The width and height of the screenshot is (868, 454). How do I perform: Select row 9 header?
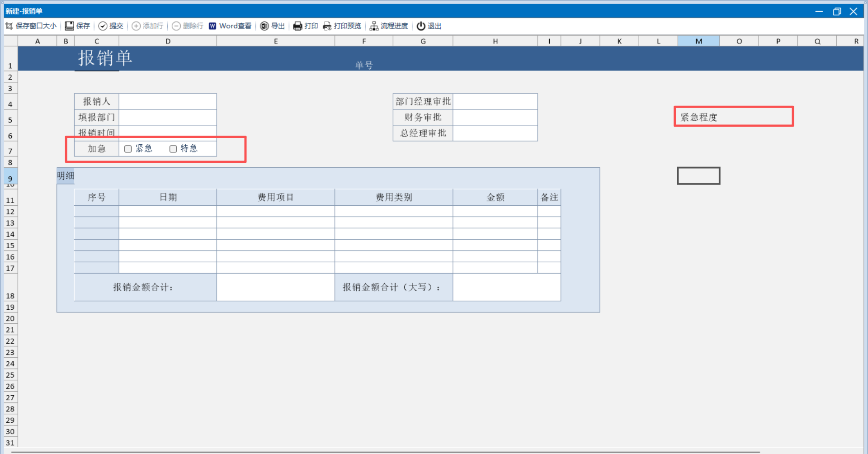pyautogui.click(x=10, y=178)
